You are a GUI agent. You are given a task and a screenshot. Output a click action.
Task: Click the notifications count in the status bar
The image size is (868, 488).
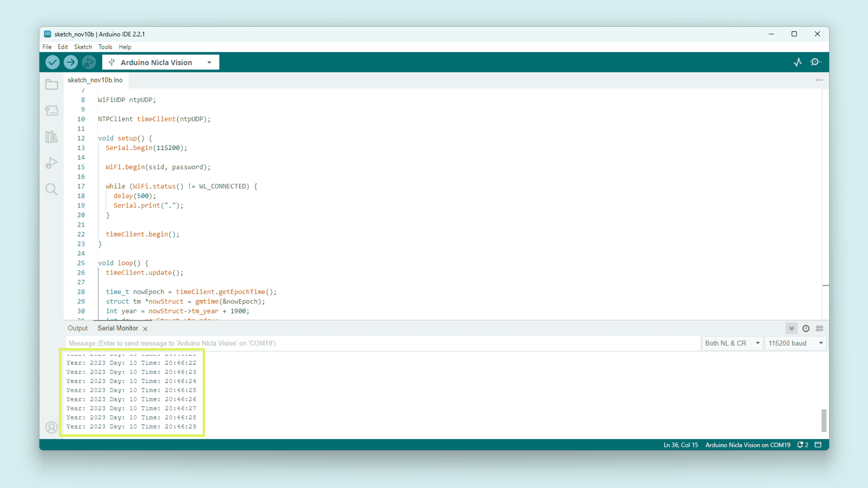(803, 445)
